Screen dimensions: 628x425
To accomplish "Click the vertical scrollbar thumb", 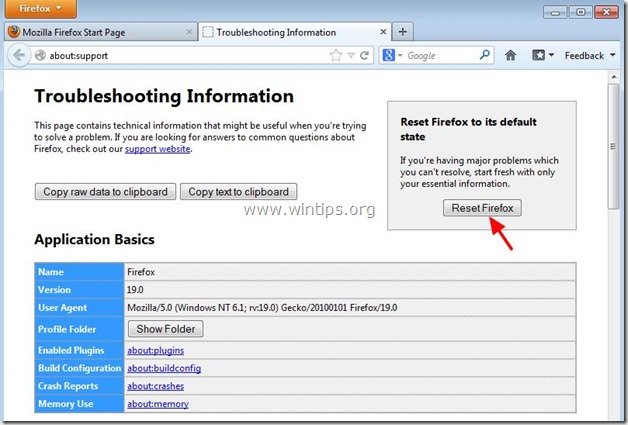I will [x=614, y=147].
